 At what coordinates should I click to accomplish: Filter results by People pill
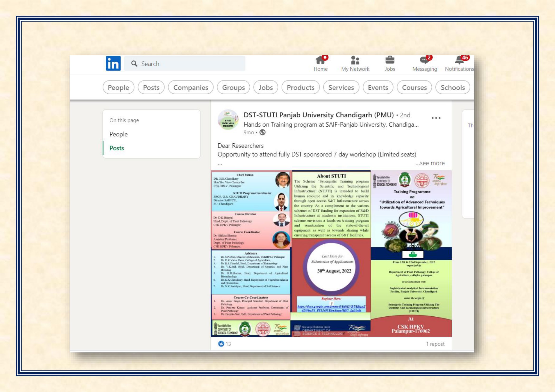118,87
